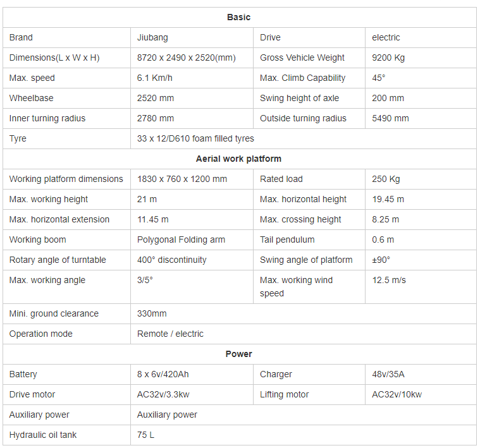Click the Gross Vehicle Weight label
Screen dimensions: 480x448
[x=302, y=58]
